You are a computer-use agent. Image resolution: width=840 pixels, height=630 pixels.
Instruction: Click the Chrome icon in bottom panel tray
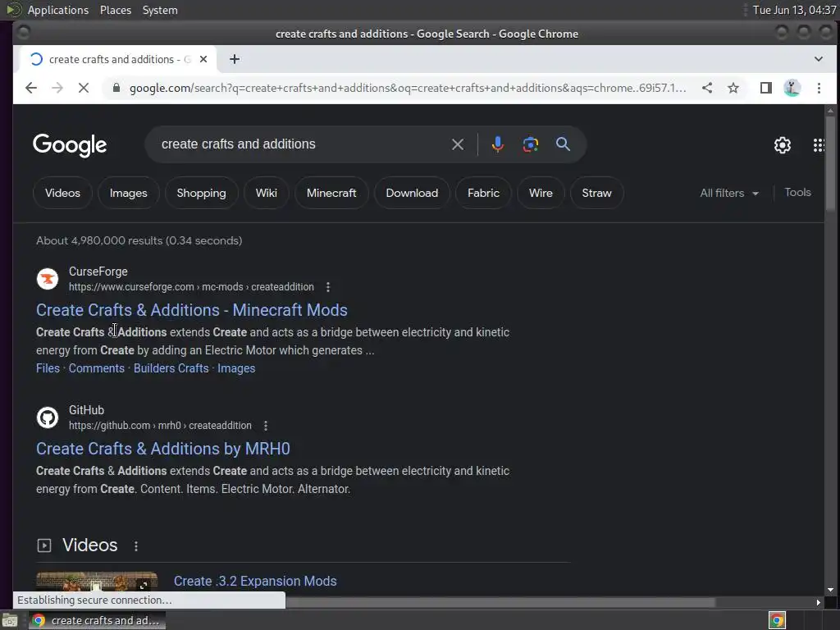778,621
